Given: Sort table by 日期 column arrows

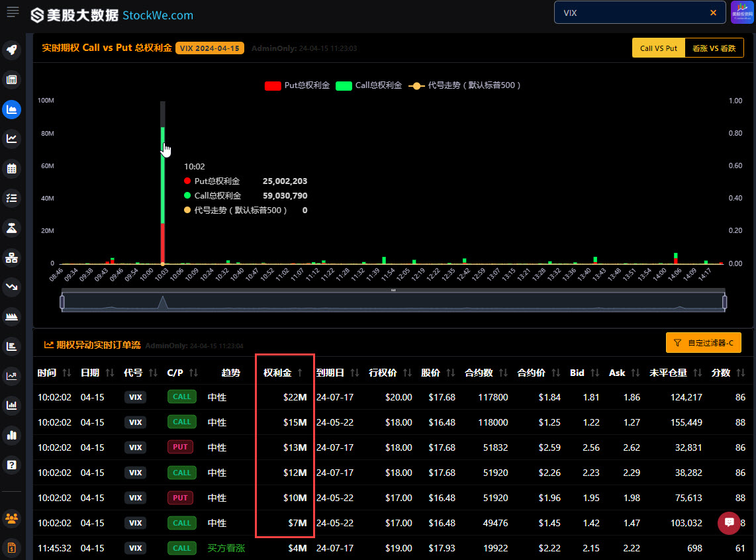Looking at the screenshot, I should click(110, 373).
